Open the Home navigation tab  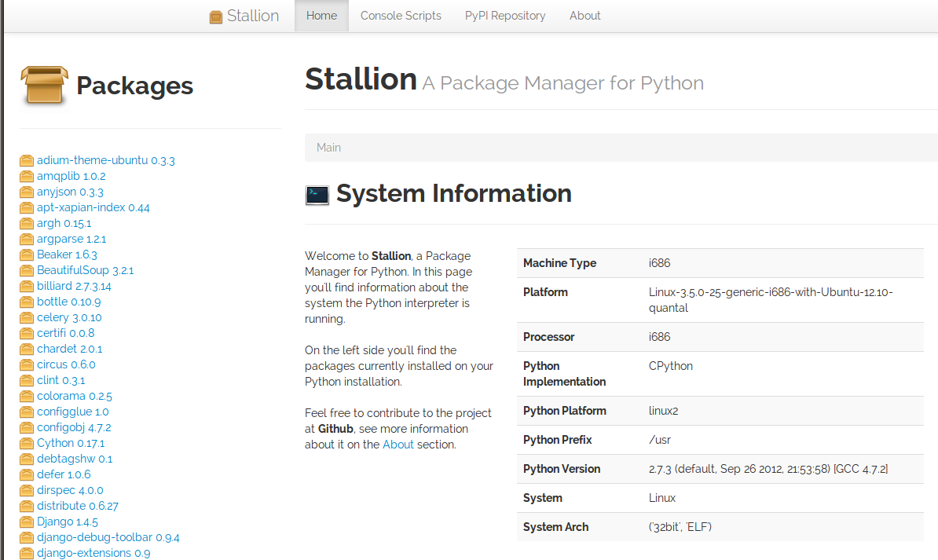point(321,16)
